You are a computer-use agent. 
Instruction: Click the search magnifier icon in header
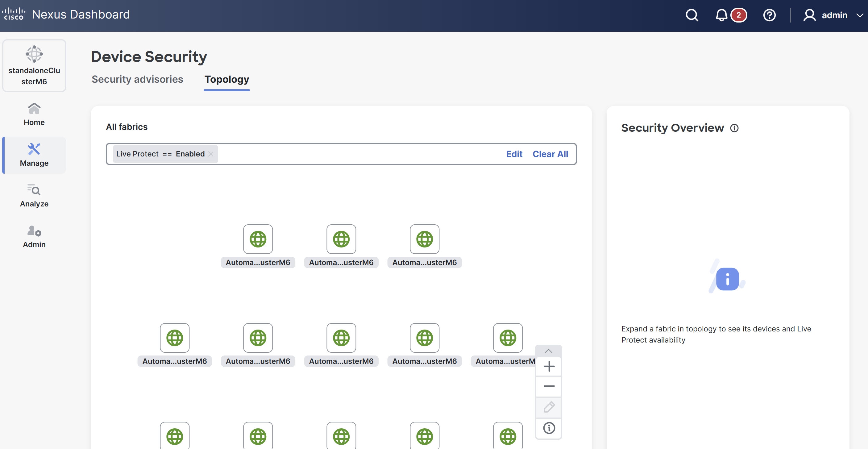[x=692, y=15]
